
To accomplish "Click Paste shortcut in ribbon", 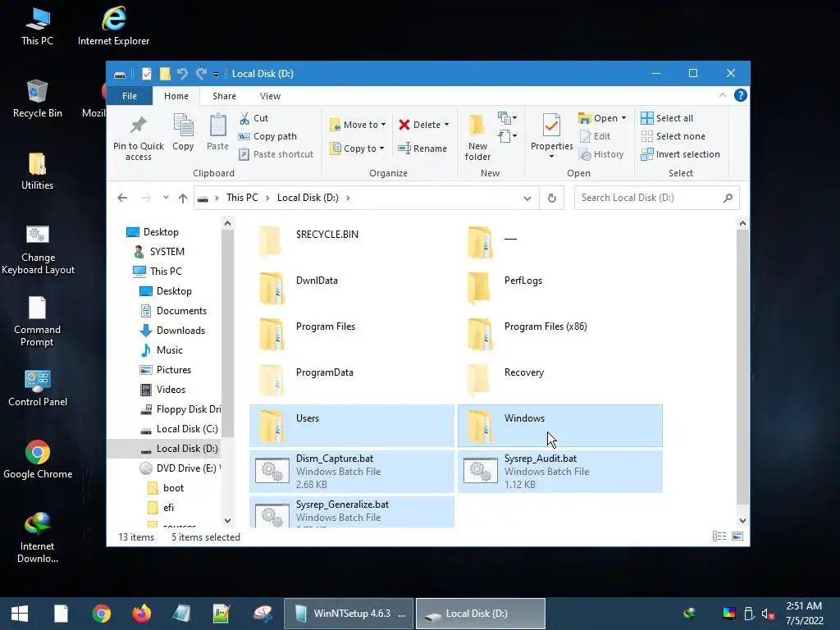I will 276,154.
